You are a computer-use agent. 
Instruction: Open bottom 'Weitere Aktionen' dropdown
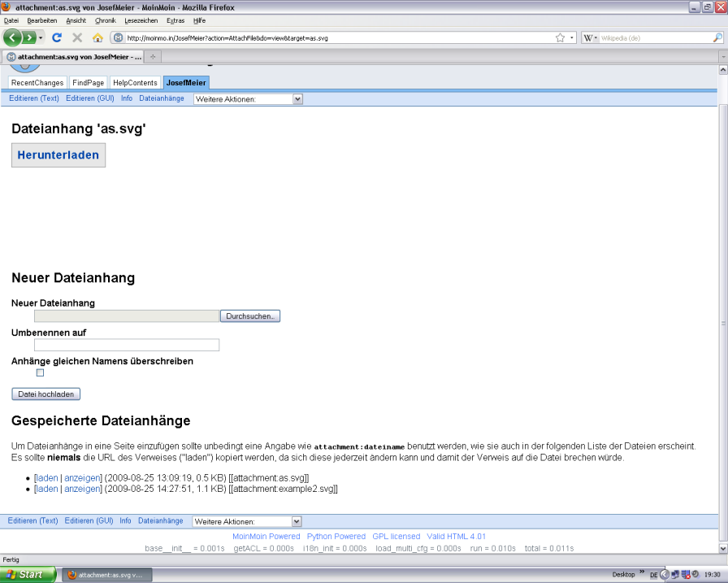point(247,521)
